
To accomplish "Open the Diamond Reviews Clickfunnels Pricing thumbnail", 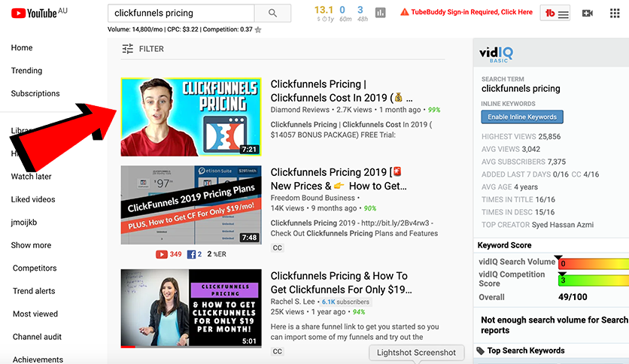I will [191, 117].
